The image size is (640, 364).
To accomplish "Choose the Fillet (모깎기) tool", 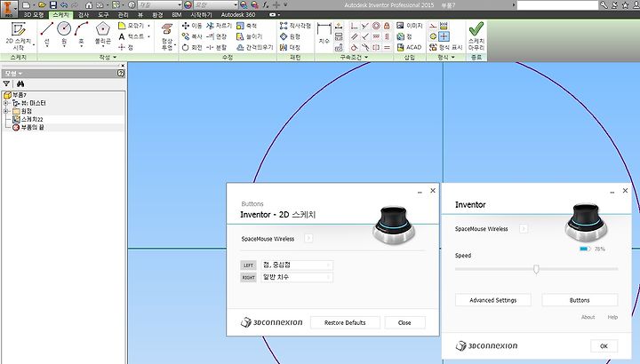I will (x=132, y=26).
